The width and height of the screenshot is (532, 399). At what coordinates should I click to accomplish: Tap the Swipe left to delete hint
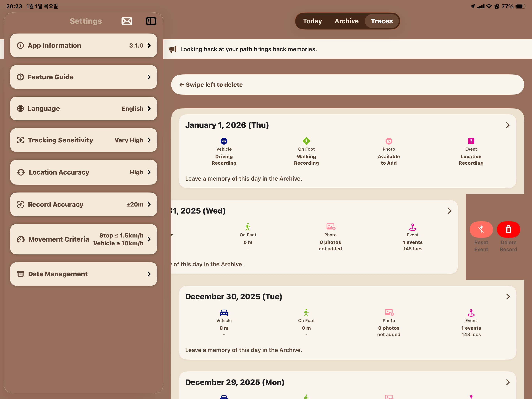(211, 85)
